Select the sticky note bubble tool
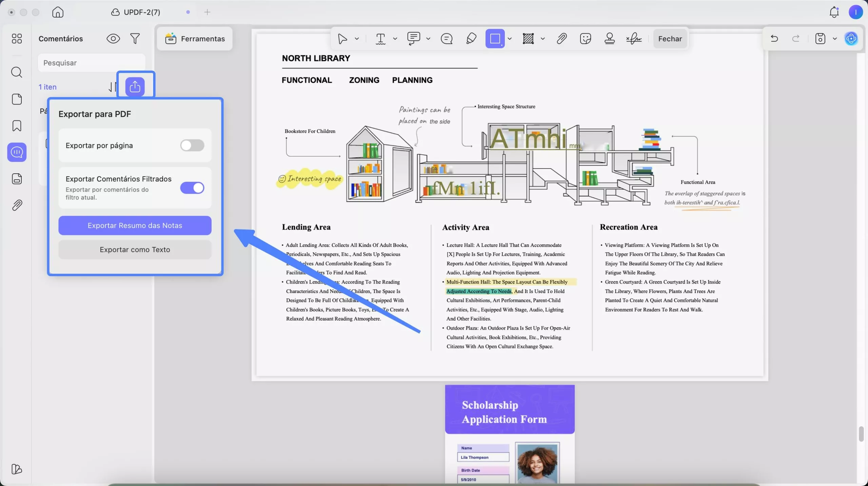Screen dimensions: 868x486 pyautogui.click(x=447, y=39)
